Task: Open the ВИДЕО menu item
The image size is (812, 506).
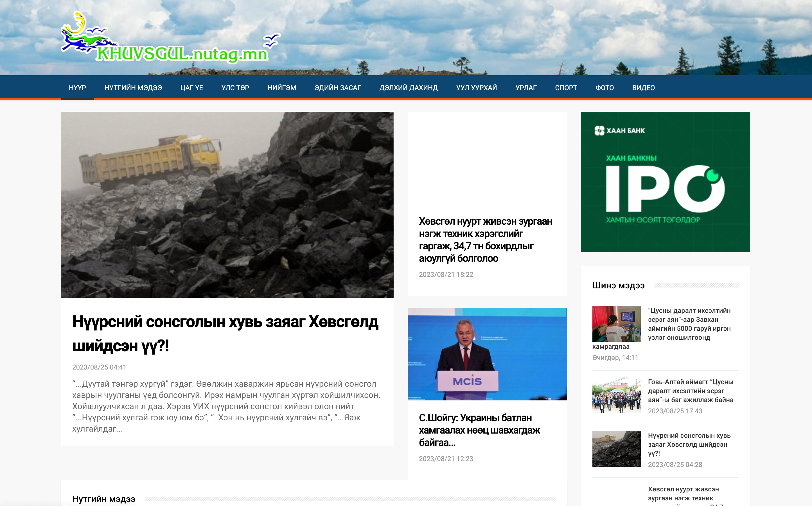Action: pyautogui.click(x=643, y=88)
